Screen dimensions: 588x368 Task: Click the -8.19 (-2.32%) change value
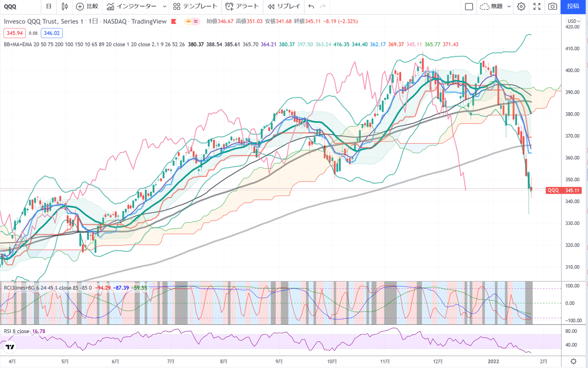[x=341, y=22]
